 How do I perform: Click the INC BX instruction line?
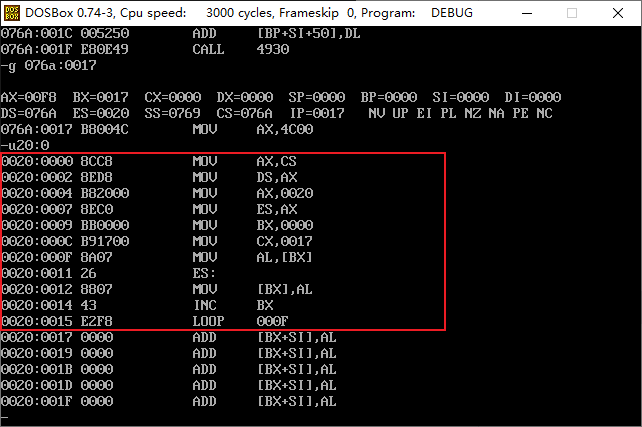coord(138,305)
